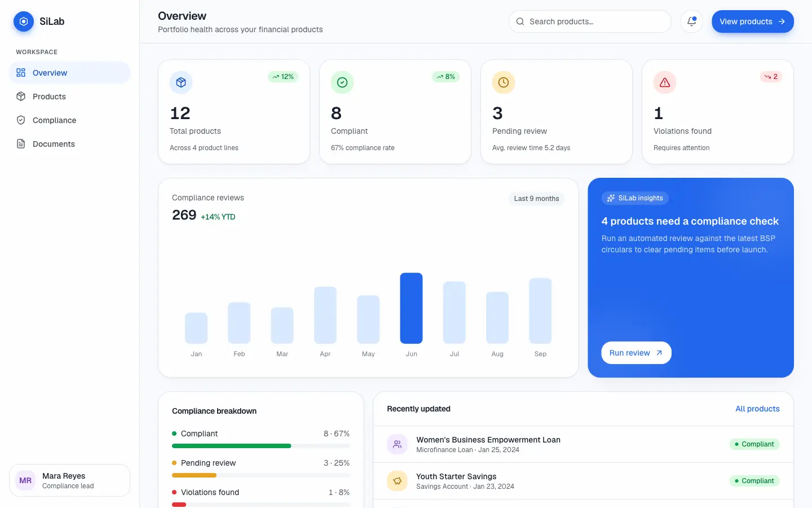Viewport: 812px width, 508px height.
Task: Click the arrow in View products button
Action: 782,21
